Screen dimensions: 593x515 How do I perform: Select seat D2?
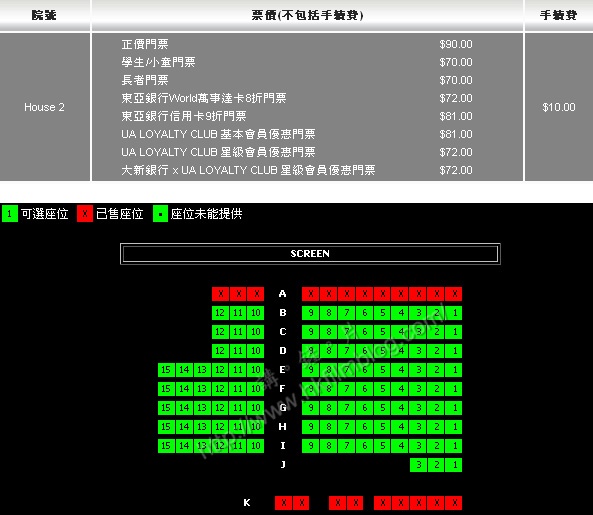[437, 351]
